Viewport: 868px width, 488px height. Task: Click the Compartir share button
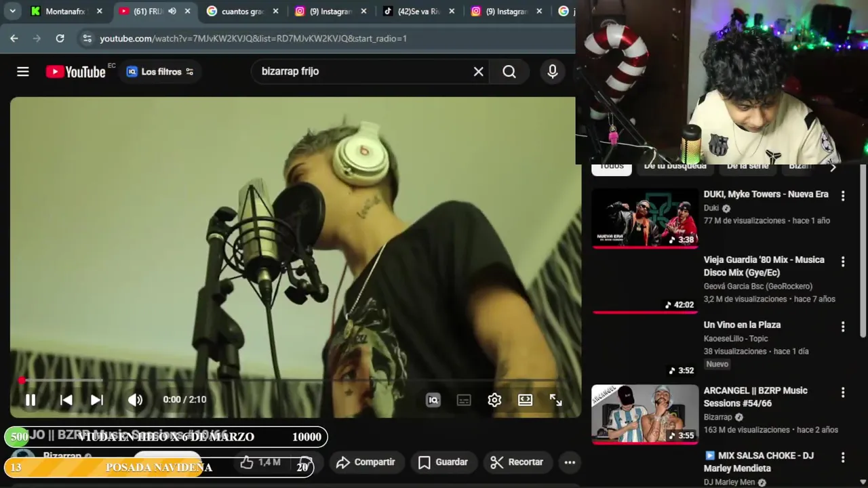366,462
